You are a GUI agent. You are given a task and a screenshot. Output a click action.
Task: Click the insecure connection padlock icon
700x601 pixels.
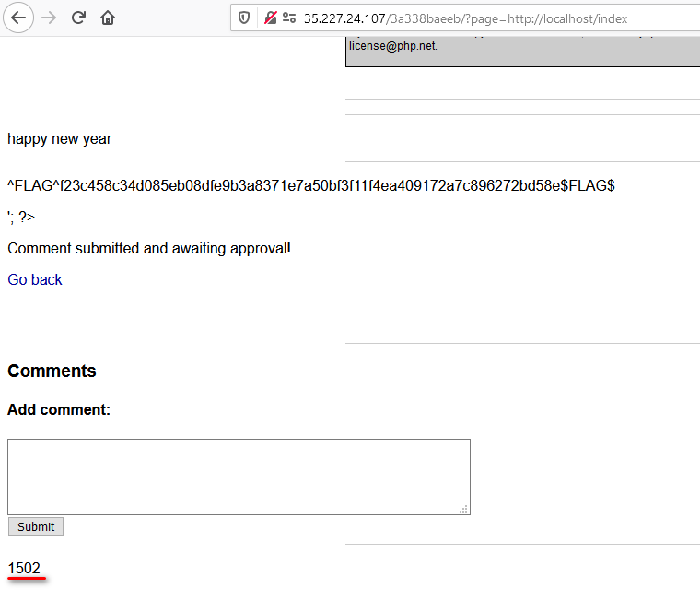tap(271, 18)
